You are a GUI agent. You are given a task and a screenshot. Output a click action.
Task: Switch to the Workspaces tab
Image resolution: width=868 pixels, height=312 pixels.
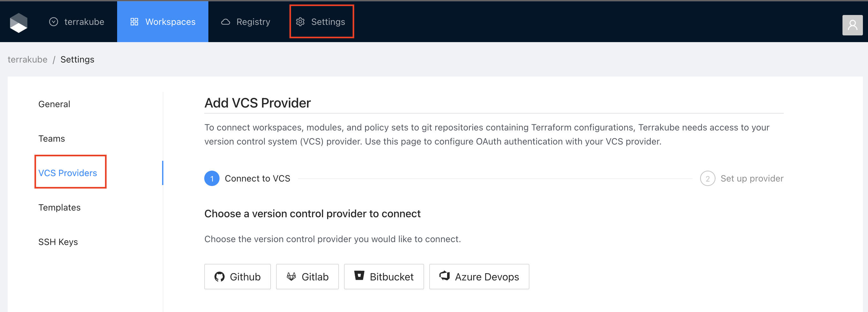163,22
